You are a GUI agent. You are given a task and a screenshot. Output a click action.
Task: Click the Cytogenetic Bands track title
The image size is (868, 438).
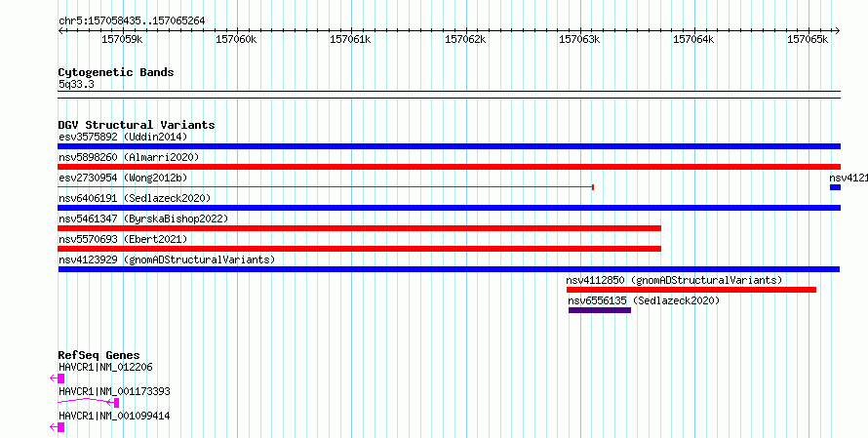(x=116, y=72)
